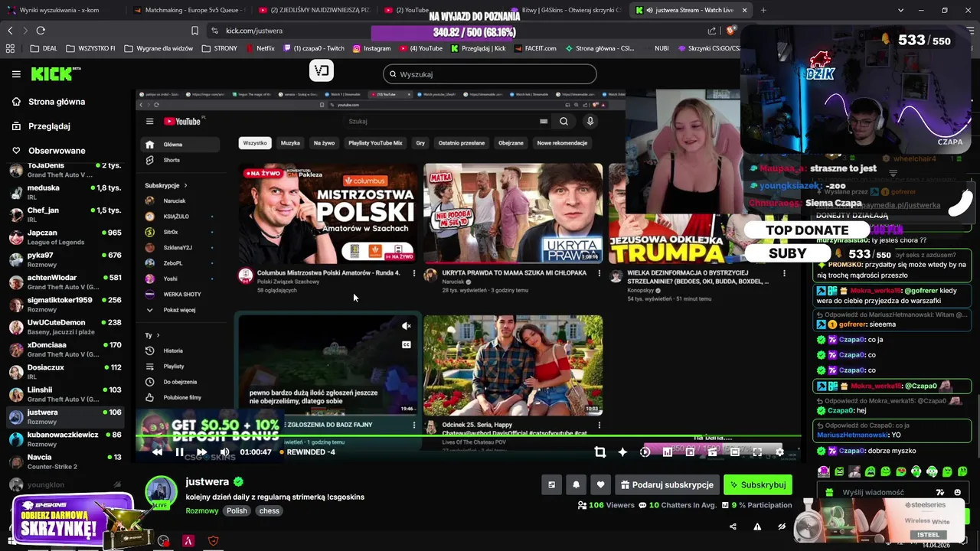980x551 pixels.
Task: Click the bookmark icon beside address bar
Action: [194, 31]
